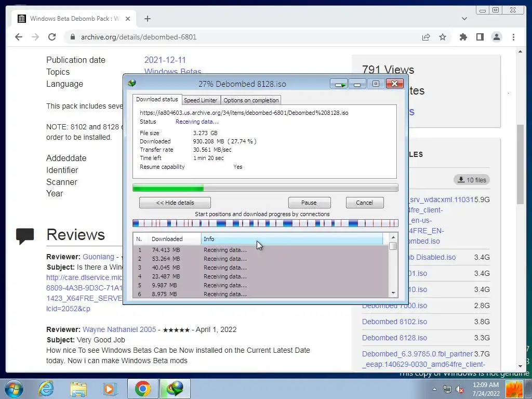Switch to Chrome taskbar button
Screen dimensions: 532x399
[x=143, y=389]
